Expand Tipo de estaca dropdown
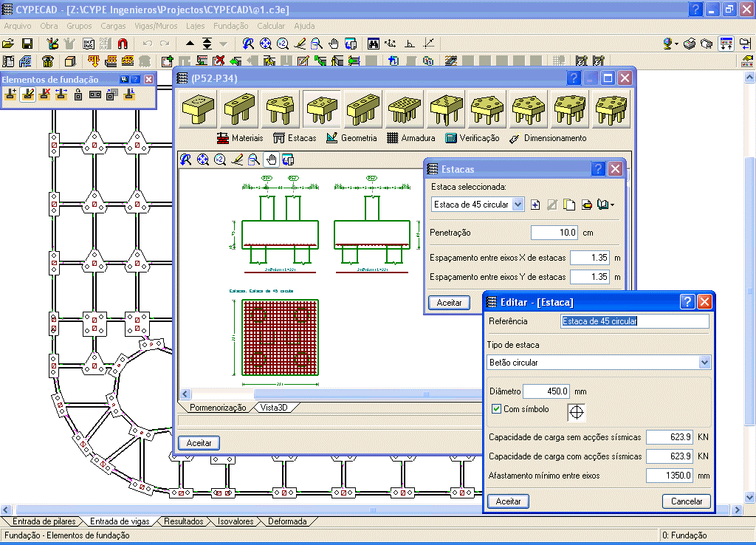Viewport: 756px width, 545px height. (x=704, y=362)
